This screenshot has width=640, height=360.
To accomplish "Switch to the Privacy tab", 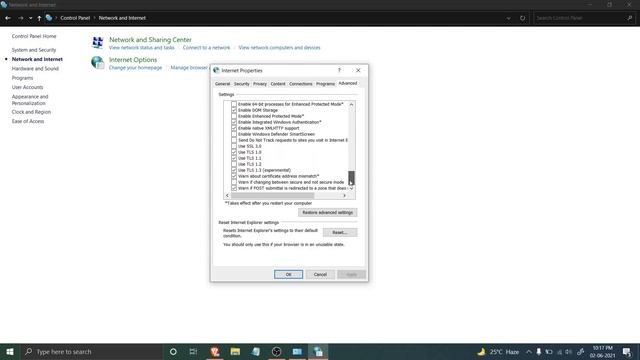I will 260,84.
